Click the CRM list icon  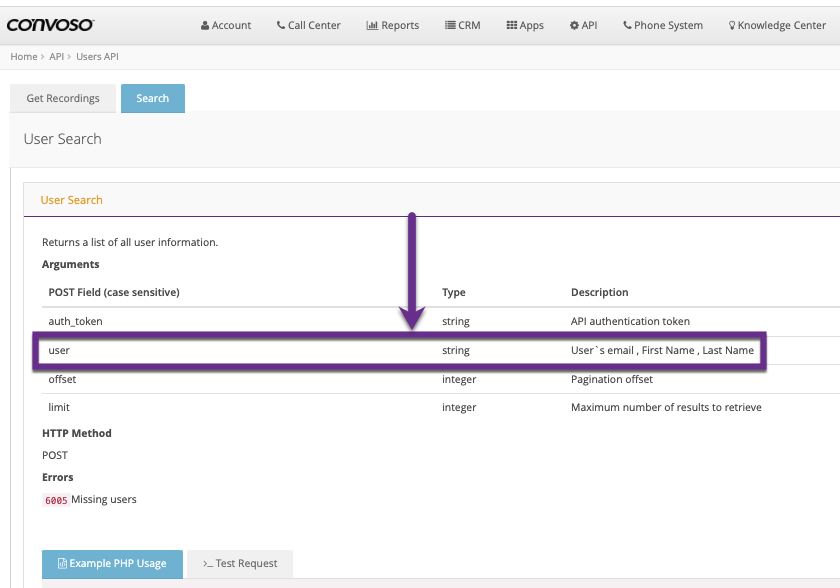(450, 25)
